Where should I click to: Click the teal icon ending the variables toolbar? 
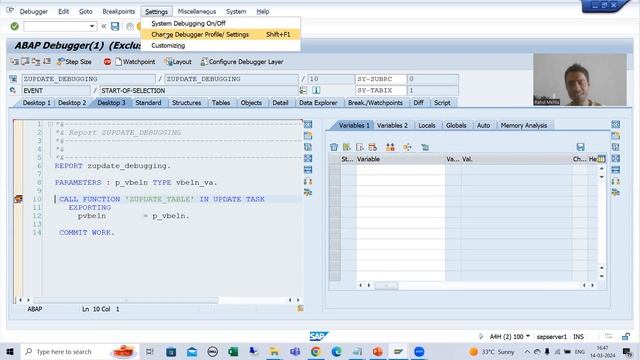click(x=425, y=147)
